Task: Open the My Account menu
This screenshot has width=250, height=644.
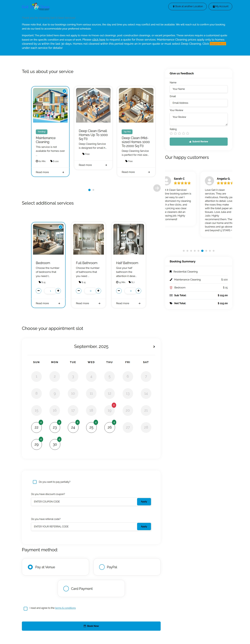Action: (220, 6)
